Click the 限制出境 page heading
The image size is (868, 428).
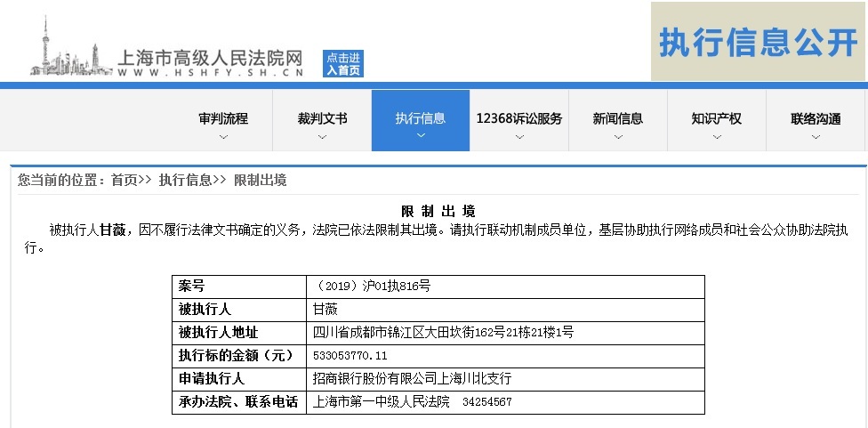438,211
